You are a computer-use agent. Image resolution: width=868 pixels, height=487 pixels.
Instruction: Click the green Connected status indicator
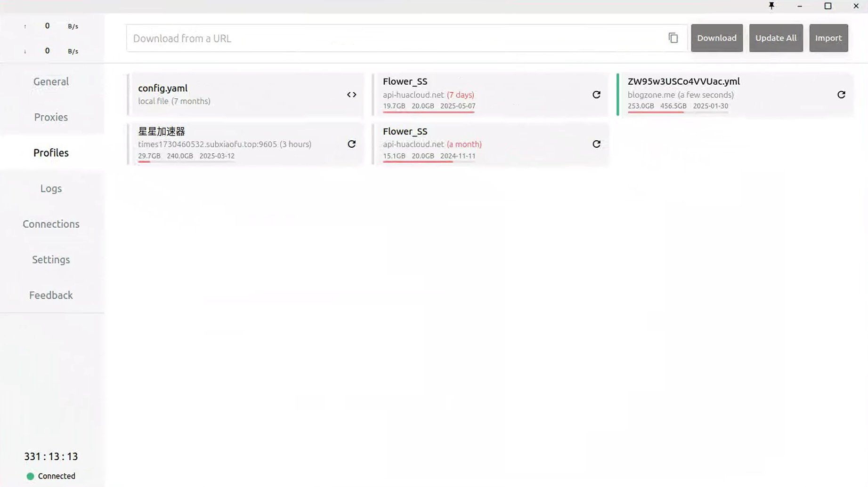(x=31, y=476)
